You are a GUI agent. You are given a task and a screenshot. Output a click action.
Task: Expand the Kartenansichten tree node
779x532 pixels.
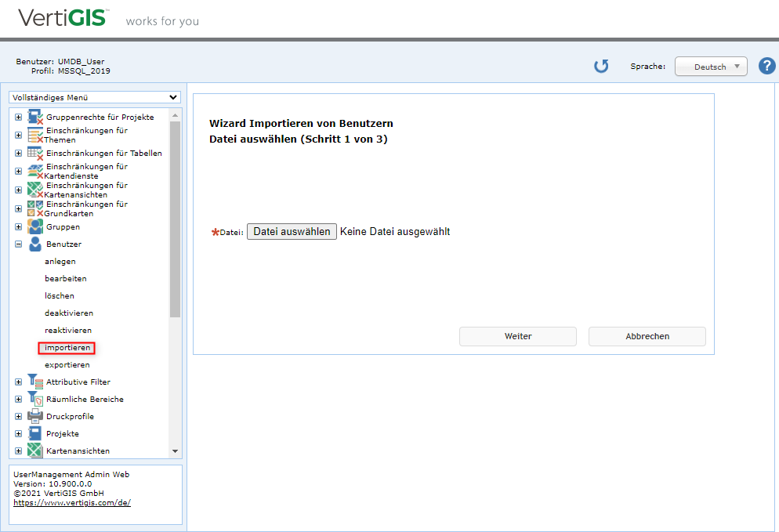[18, 451]
